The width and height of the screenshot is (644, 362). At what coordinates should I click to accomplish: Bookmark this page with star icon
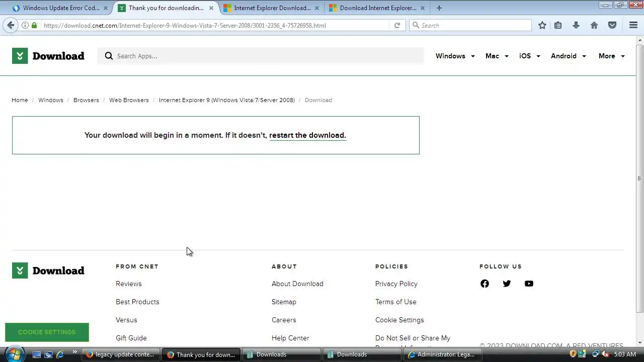(x=542, y=25)
